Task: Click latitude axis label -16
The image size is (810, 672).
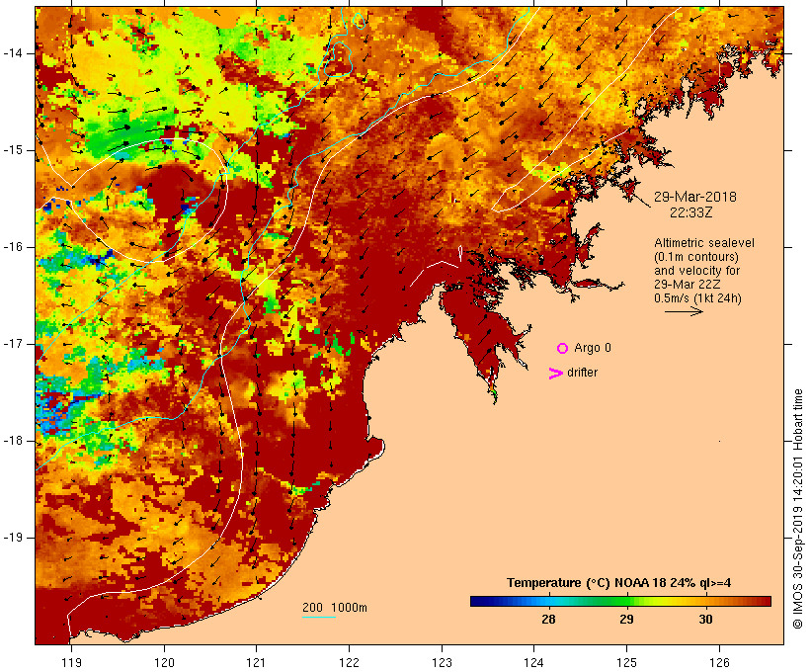Action: [13, 247]
